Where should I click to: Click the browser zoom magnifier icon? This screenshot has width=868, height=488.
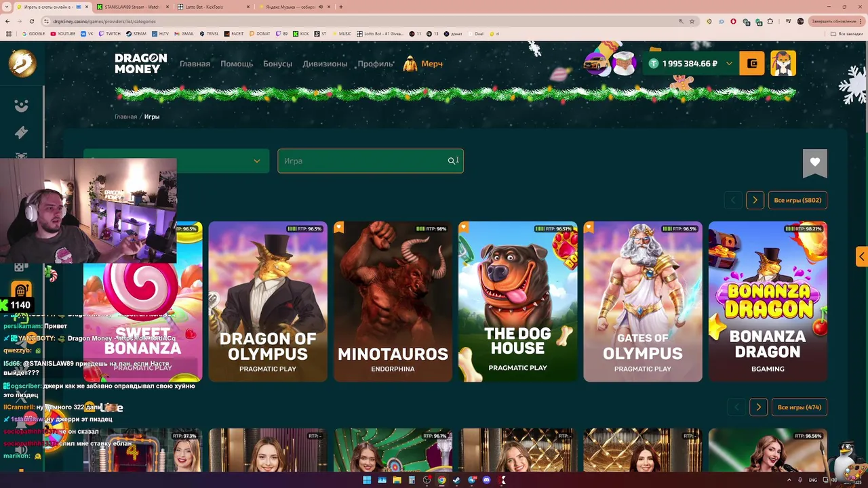point(681,21)
